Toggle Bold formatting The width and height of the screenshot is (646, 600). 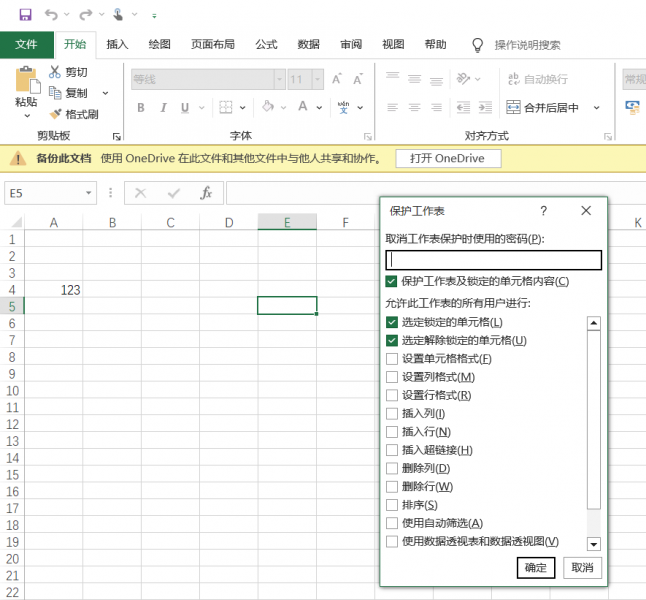pyautogui.click(x=141, y=108)
